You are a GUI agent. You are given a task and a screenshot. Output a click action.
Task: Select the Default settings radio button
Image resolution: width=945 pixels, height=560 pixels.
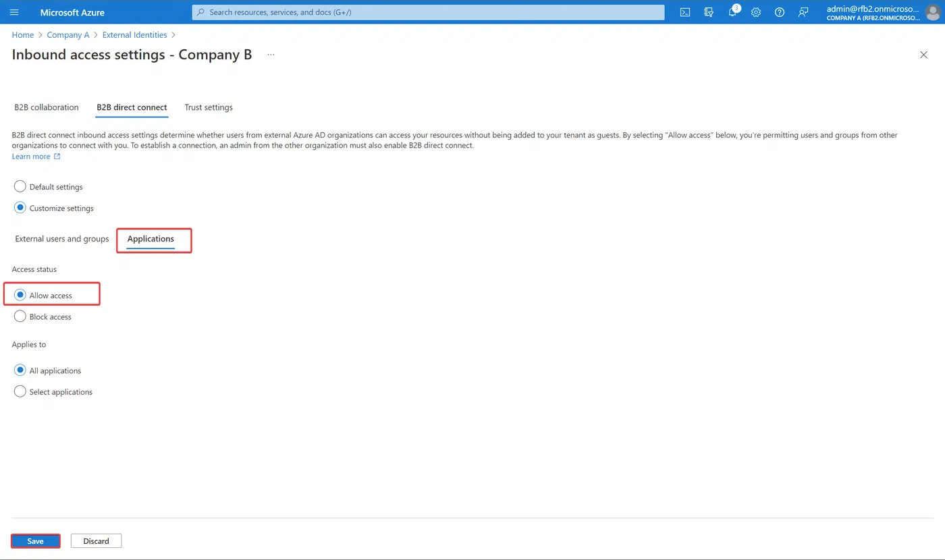coord(20,186)
